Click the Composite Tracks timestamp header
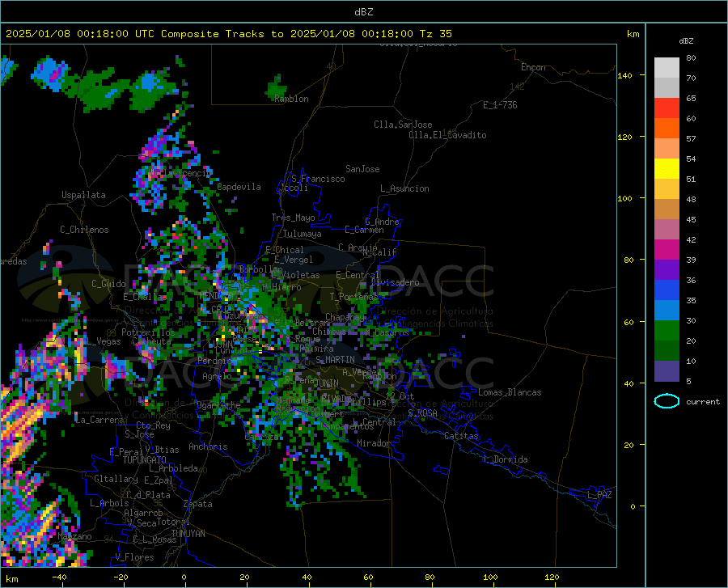Image resolution: width=728 pixels, height=588 pixels. [229, 34]
